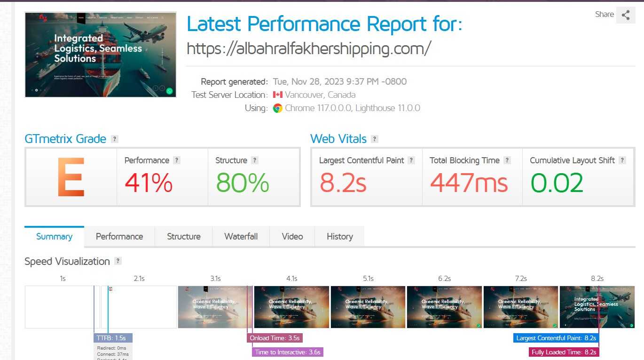The height and width of the screenshot is (360, 644).
Task: Click the Onload Time 3.5s marker
Action: coord(275,338)
